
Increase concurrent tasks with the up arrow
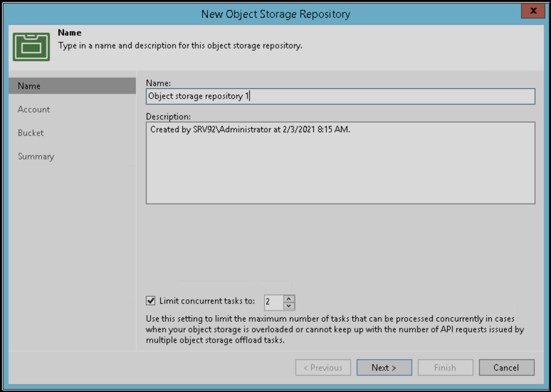289,299
